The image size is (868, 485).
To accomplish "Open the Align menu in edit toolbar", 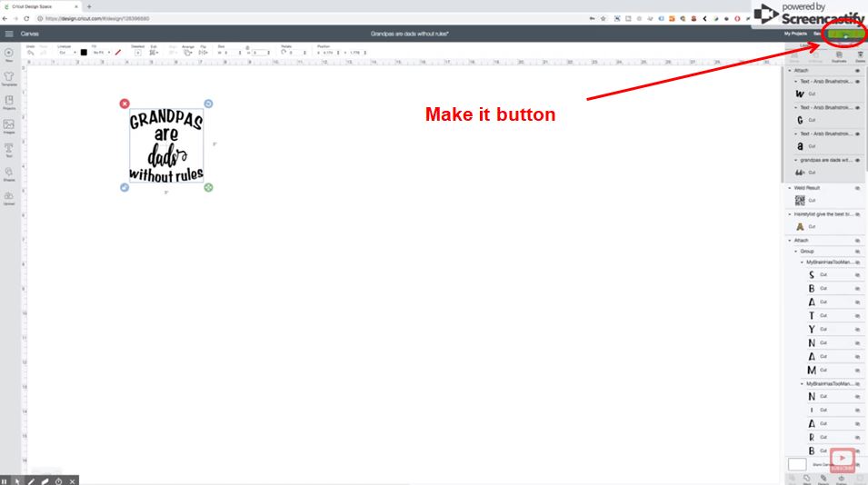I will click(174, 53).
